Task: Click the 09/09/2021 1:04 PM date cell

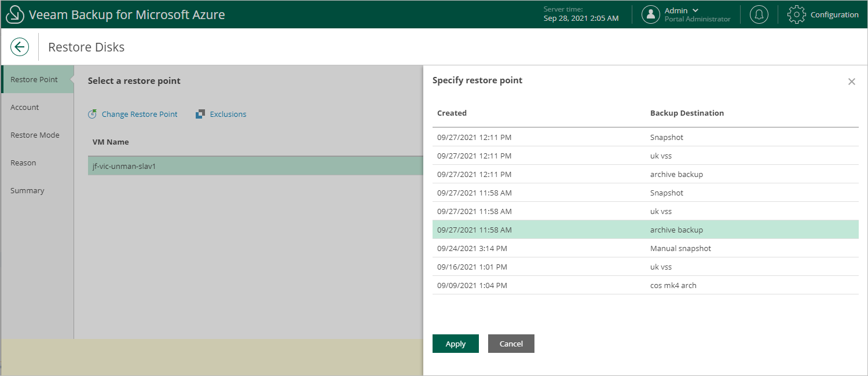Action: pyautogui.click(x=472, y=285)
